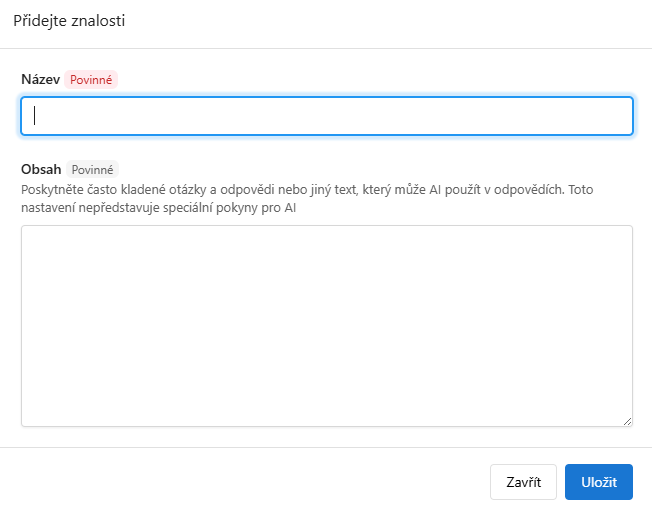
Task: Click the top-left corner inside the Obsah textarea
Action: [x=29, y=233]
